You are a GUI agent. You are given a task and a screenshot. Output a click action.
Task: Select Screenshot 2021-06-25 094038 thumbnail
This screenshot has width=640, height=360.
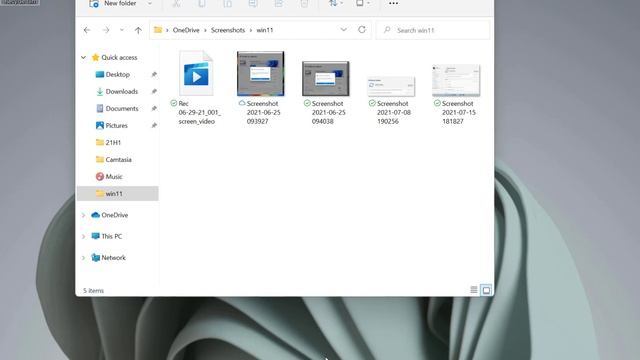(x=326, y=78)
